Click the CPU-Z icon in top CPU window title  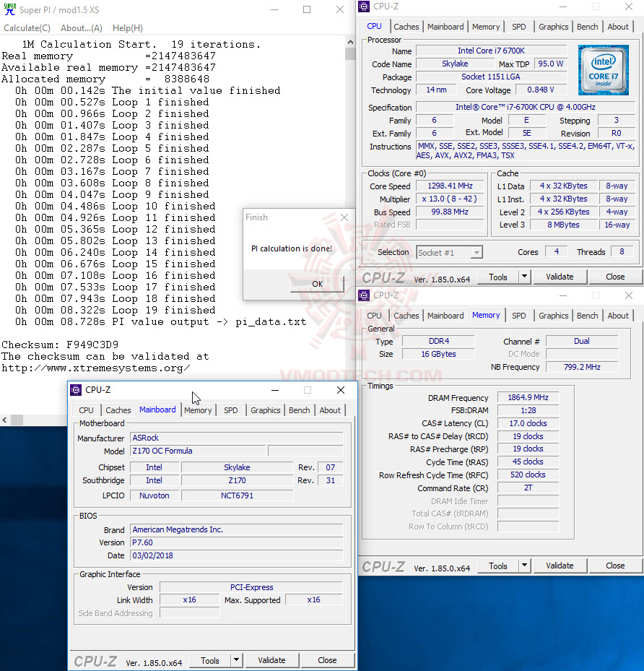(x=364, y=7)
